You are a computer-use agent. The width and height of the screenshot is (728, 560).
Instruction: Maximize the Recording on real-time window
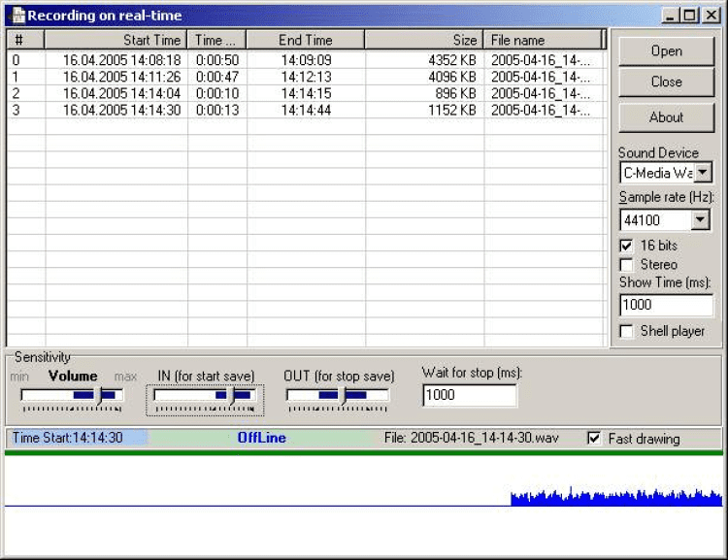click(689, 16)
